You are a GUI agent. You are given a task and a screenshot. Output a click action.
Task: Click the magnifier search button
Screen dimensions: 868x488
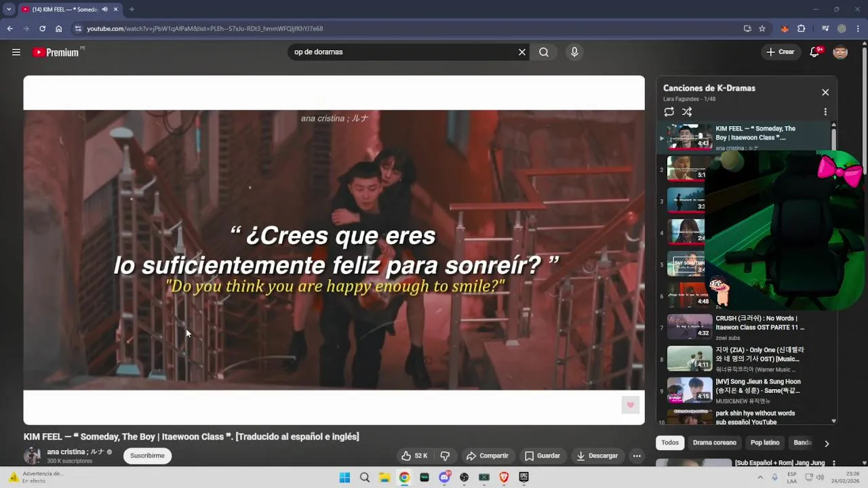(x=544, y=52)
